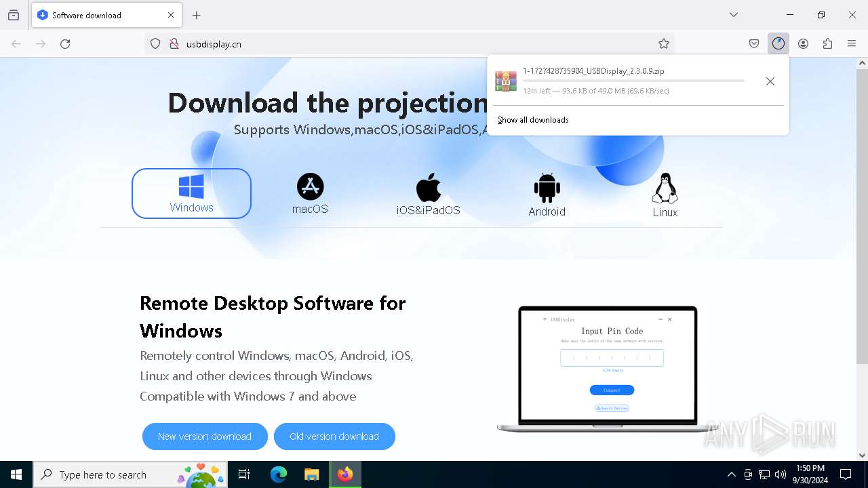The height and width of the screenshot is (488, 868).
Task: Show hidden system tray icons
Action: [731, 474]
